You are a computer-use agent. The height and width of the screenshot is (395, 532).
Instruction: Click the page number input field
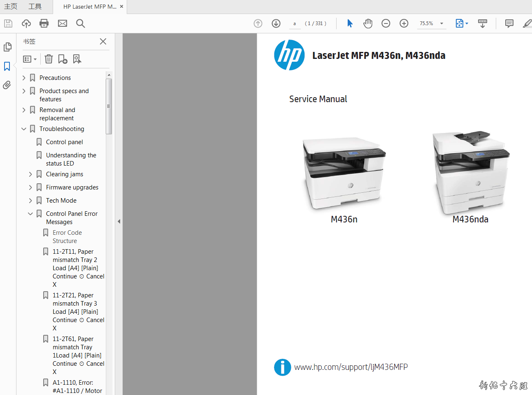pyautogui.click(x=295, y=23)
